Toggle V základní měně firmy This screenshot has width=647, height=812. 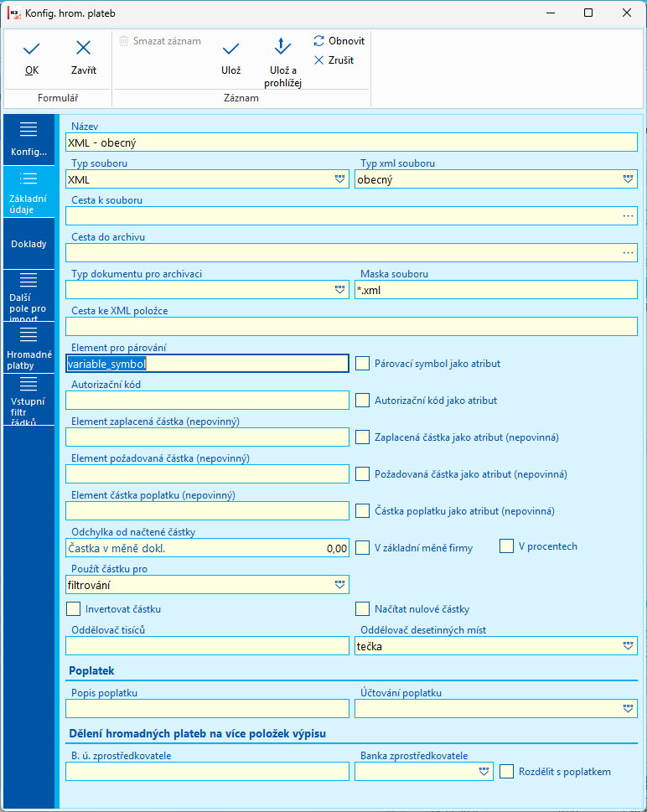click(x=362, y=547)
